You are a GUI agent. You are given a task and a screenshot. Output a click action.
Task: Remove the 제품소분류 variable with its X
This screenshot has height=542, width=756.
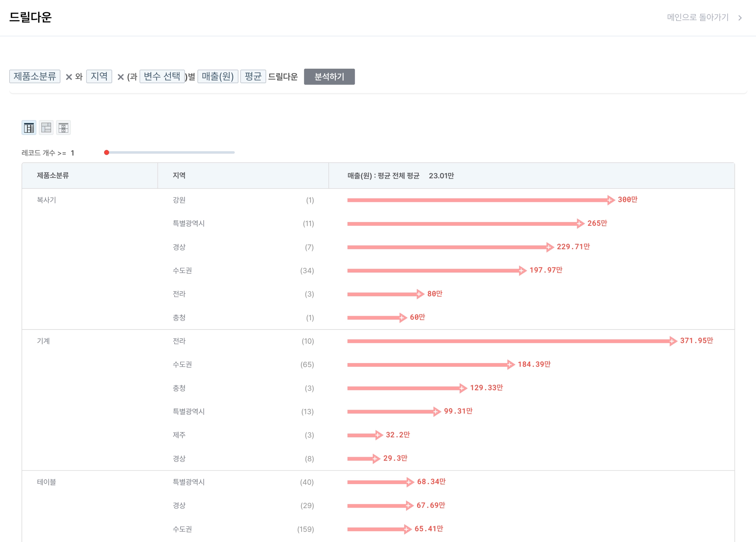[x=69, y=77]
